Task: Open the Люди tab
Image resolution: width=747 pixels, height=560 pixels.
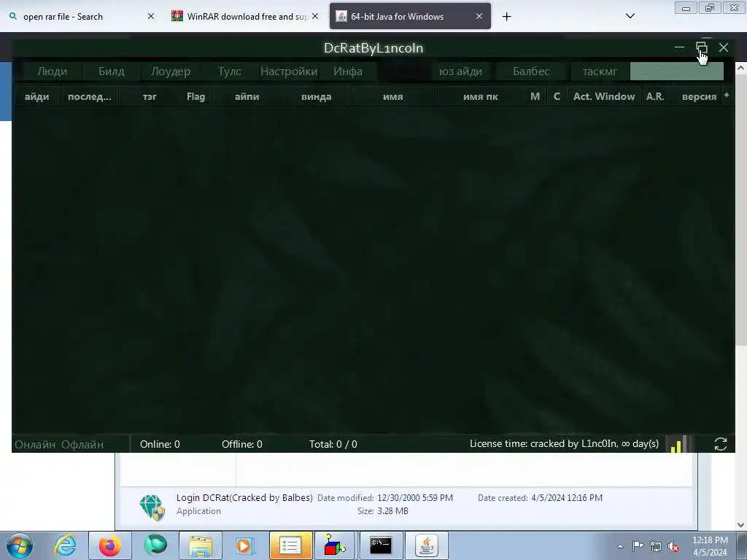Action: pyautogui.click(x=52, y=71)
